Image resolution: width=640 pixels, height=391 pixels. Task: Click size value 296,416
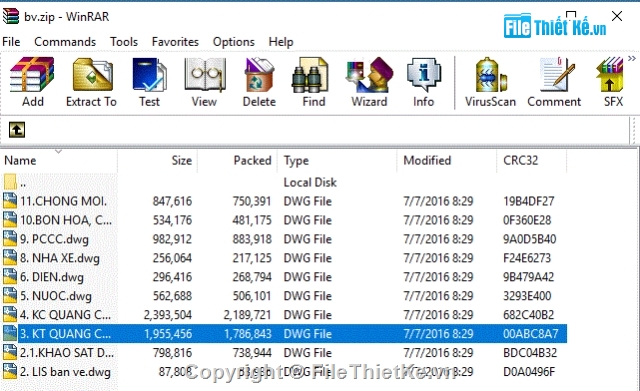click(x=172, y=277)
